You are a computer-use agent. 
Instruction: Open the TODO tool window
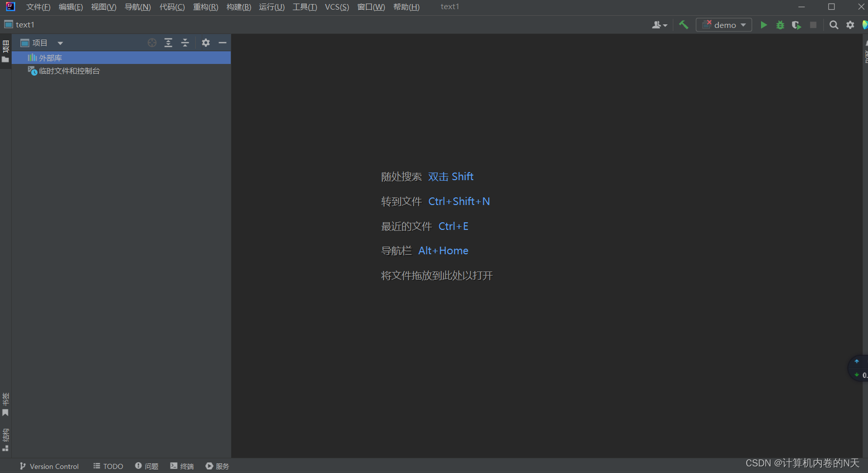tap(108, 466)
